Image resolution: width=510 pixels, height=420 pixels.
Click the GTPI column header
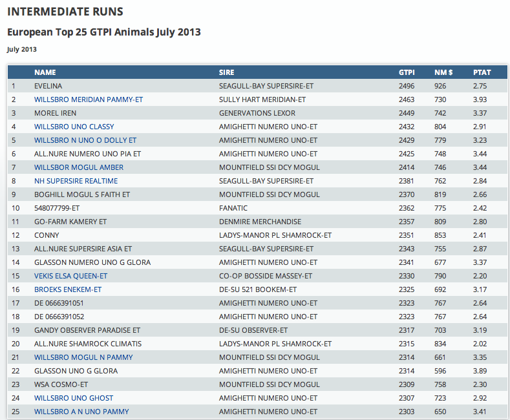[x=407, y=72]
